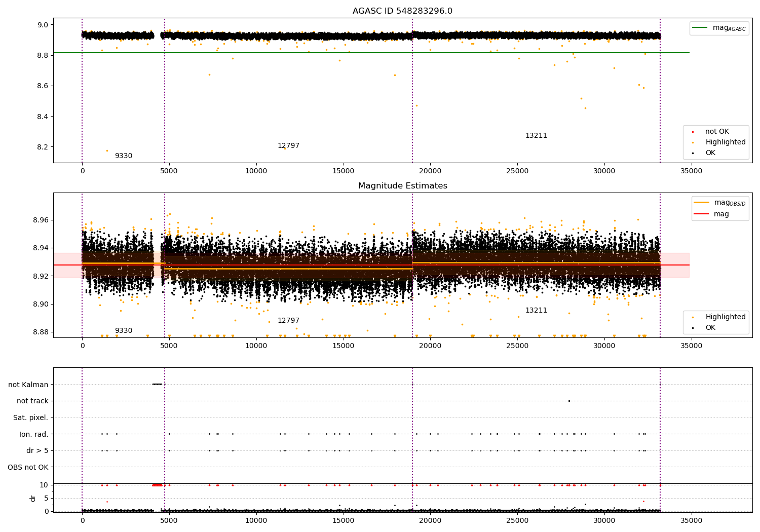Click the 12797 annotation in the top panel

(x=288, y=146)
